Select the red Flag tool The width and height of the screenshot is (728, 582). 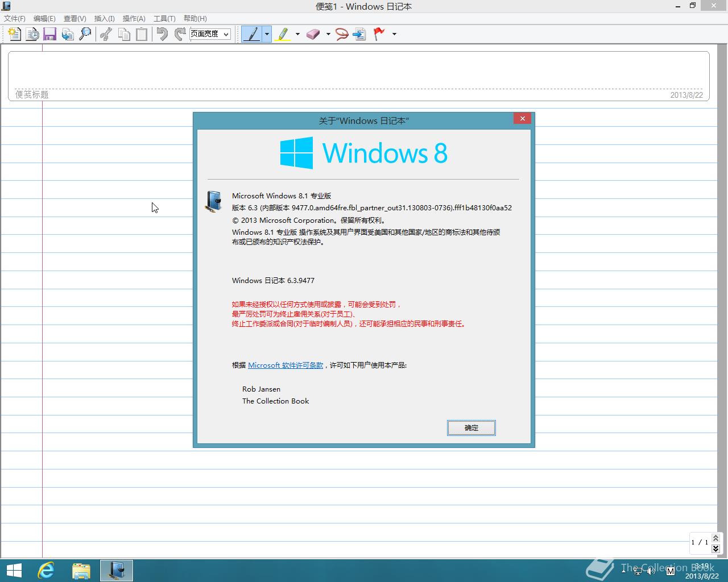[379, 34]
